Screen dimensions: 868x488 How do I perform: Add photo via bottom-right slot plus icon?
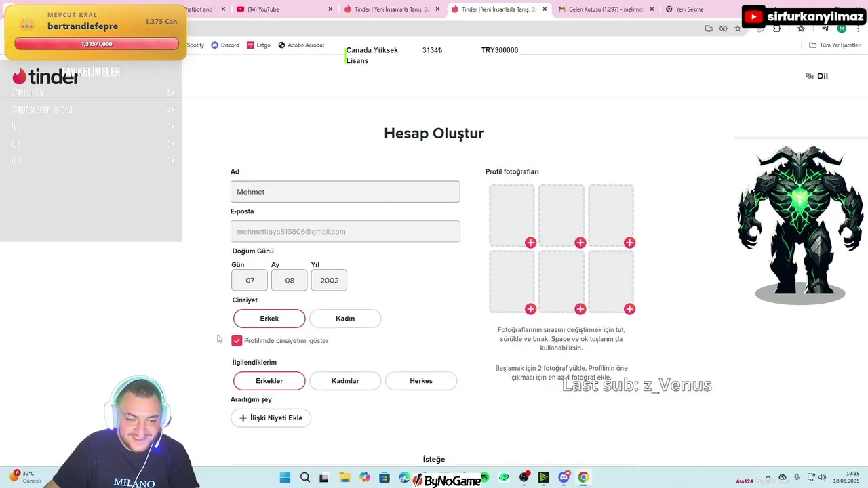pyautogui.click(x=629, y=309)
